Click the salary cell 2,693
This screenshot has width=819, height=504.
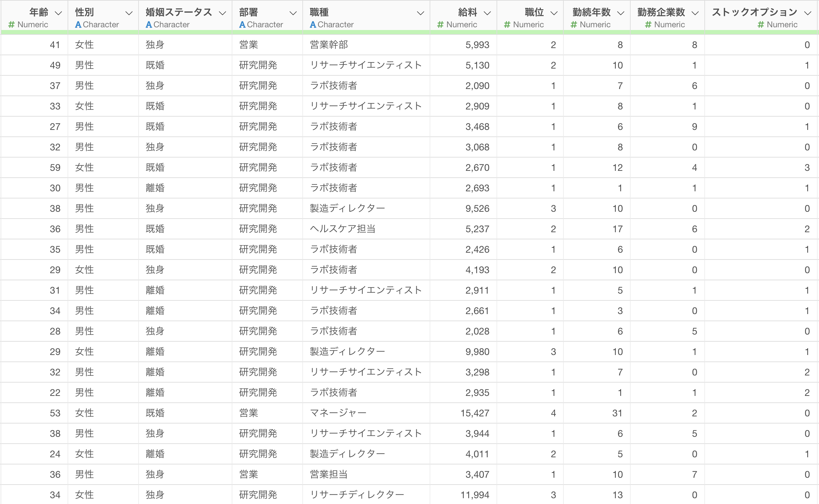click(463, 188)
